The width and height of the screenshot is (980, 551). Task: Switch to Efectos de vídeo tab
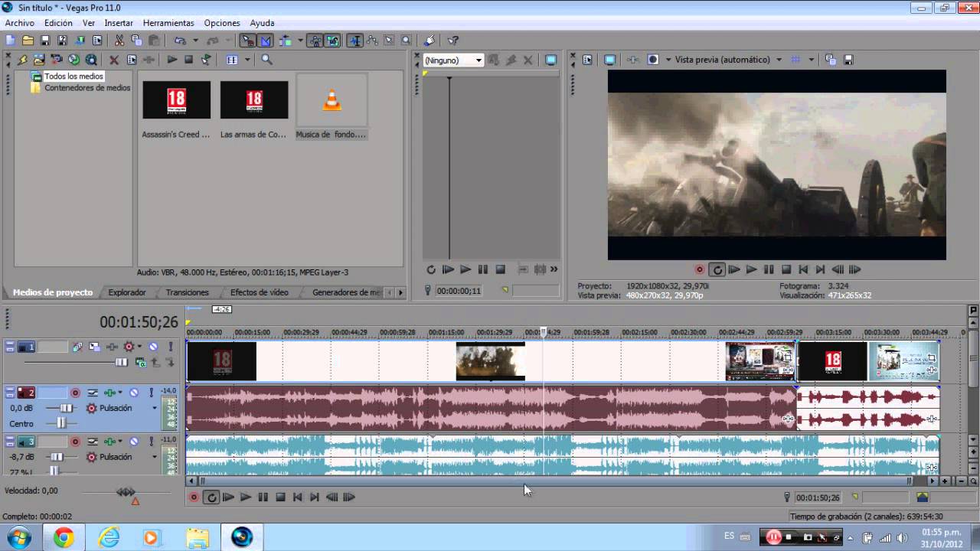coord(260,292)
